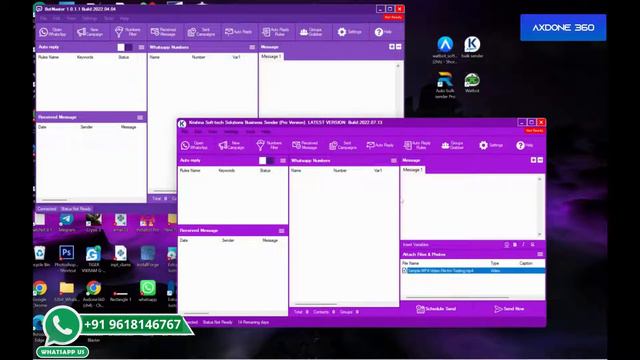Open Sent Campaigns in Business Sender
Viewport: 640px width, 360px height.
click(343, 145)
